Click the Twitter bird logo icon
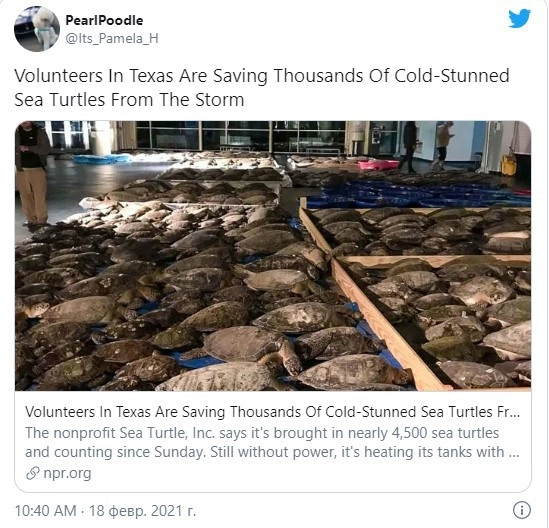The height and width of the screenshot is (528, 549). [x=520, y=18]
